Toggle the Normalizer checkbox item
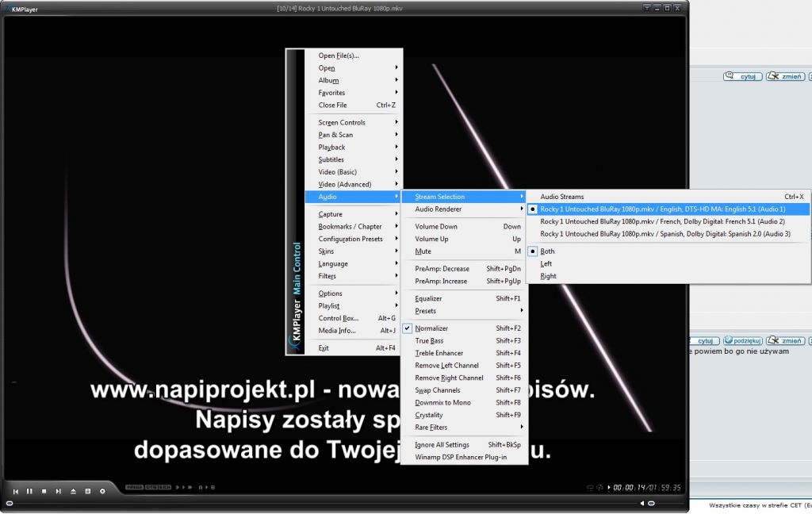 464,328
